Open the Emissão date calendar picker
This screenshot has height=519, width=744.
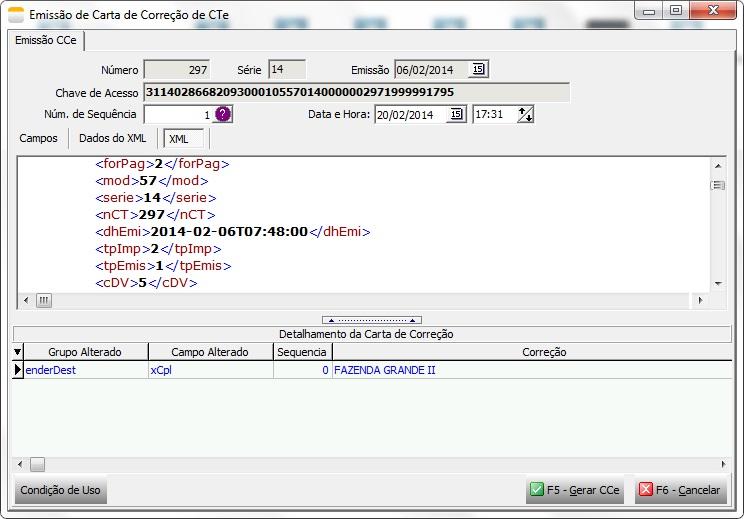[478, 69]
